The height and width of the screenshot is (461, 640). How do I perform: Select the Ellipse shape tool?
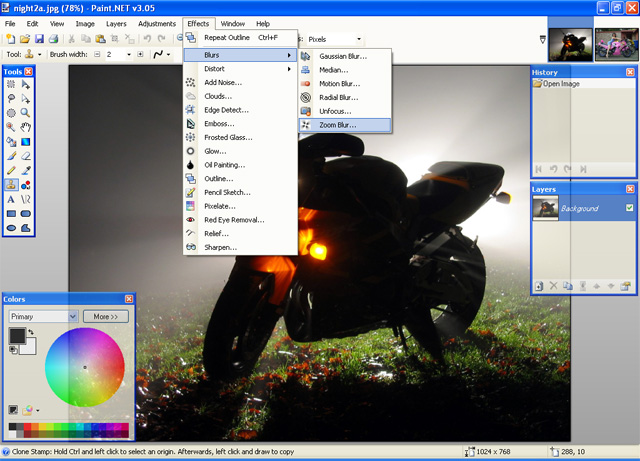tap(11, 228)
